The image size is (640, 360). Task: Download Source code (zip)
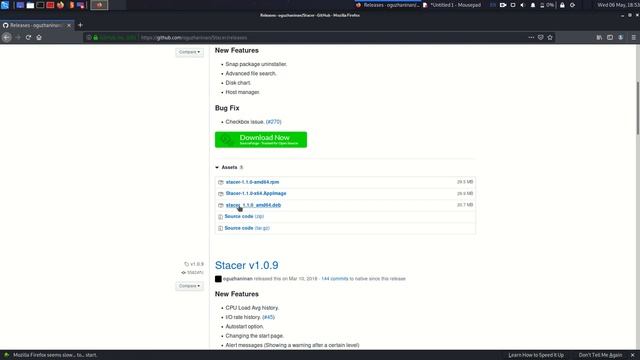pos(244,216)
